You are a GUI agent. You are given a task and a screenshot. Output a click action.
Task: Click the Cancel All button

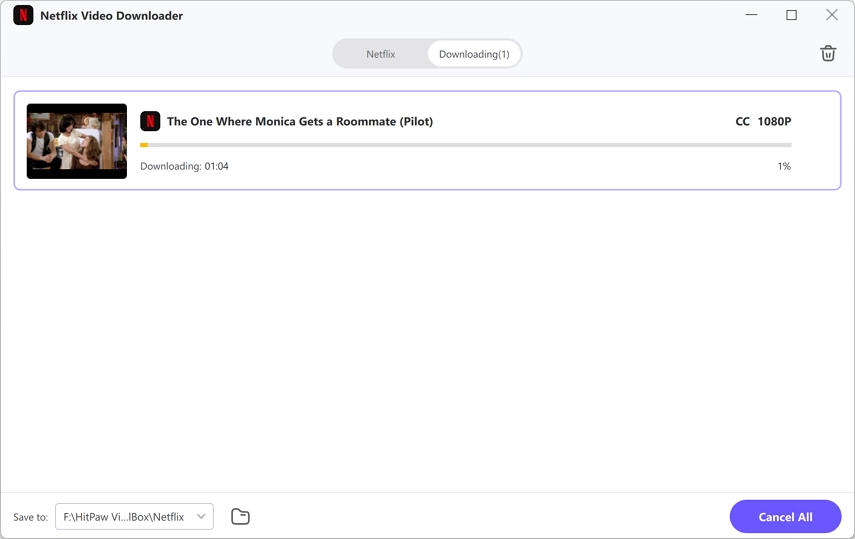(785, 517)
